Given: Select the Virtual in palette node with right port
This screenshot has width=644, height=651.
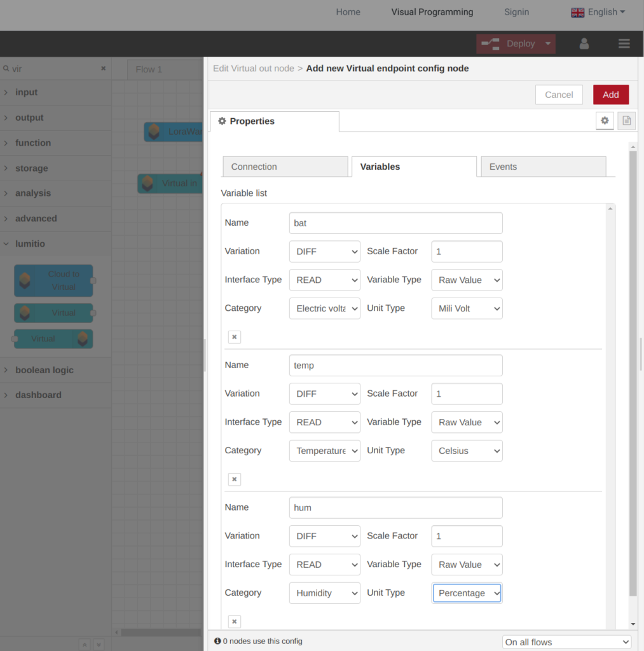Looking at the screenshot, I should tap(53, 313).
